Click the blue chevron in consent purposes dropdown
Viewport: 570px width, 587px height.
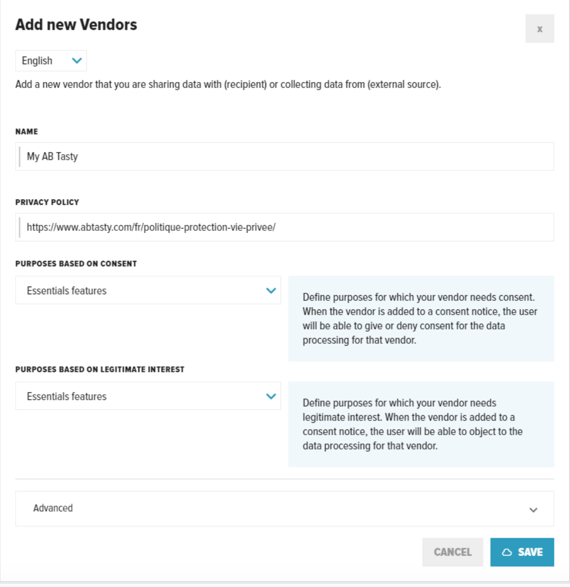pyautogui.click(x=271, y=291)
